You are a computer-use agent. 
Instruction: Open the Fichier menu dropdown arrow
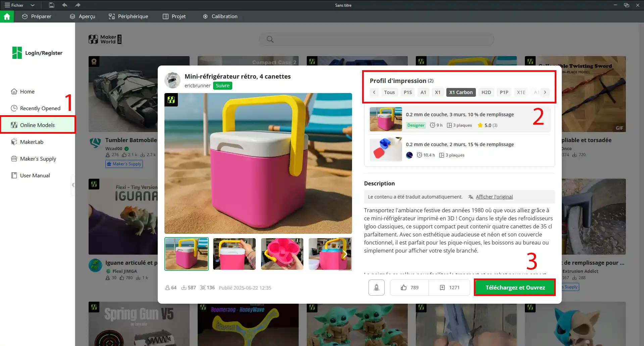click(33, 5)
